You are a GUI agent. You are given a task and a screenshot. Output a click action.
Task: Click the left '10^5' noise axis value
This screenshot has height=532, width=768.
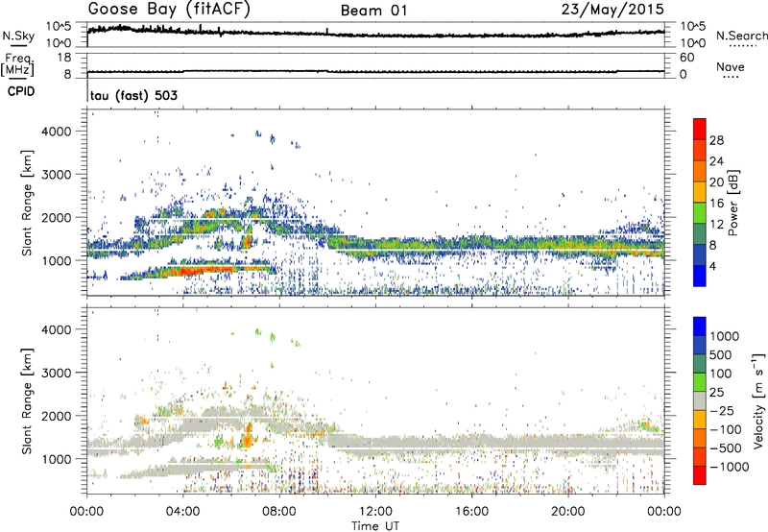click(59, 27)
